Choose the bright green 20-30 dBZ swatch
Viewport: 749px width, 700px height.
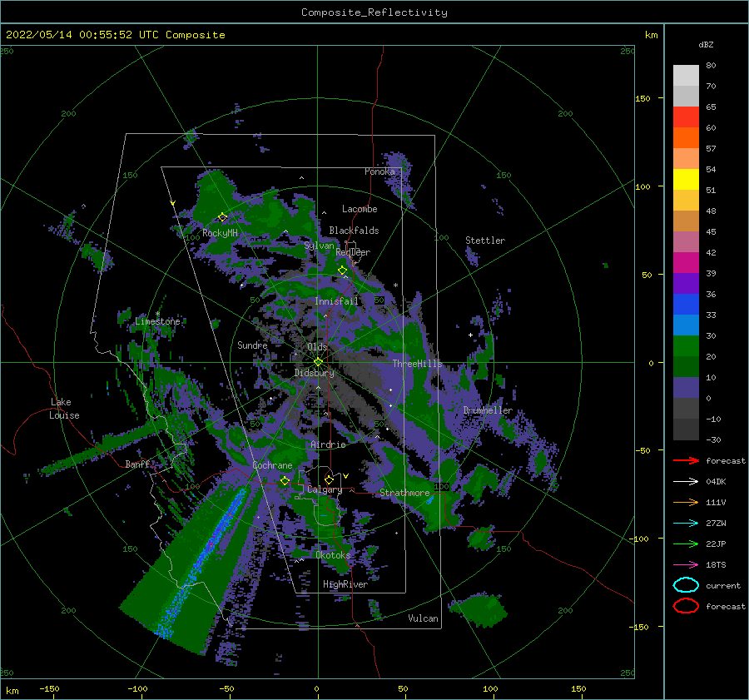pos(686,345)
